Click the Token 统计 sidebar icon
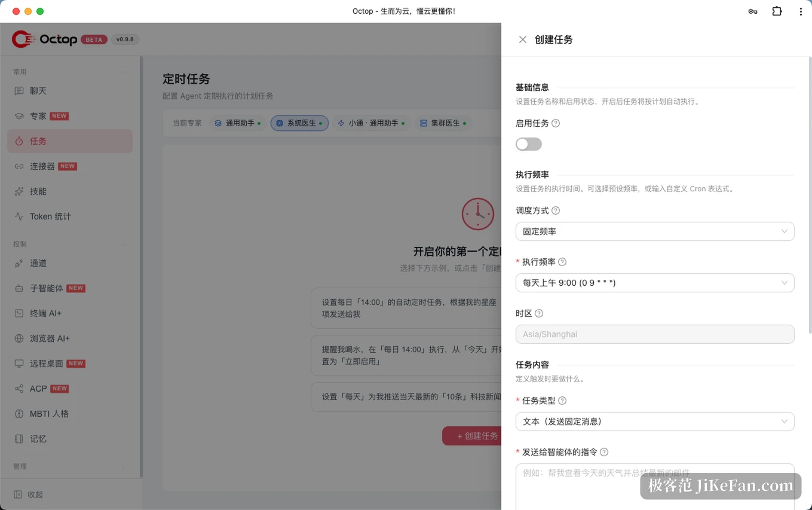 click(x=19, y=216)
